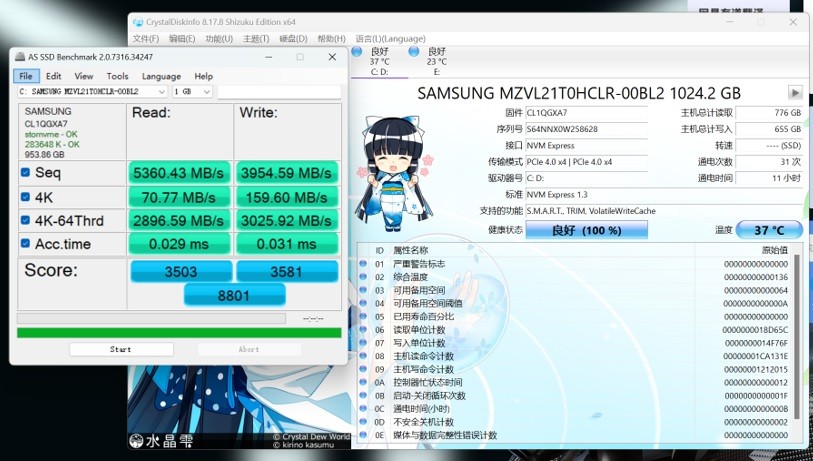Image resolution: width=813 pixels, height=461 pixels.
Task: Open 硬盘(D) menu in CrystalDiskInfo
Action: coord(293,39)
